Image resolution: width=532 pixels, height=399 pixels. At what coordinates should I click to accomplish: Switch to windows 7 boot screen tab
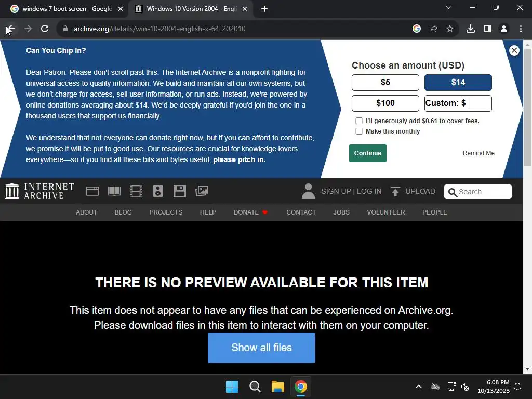point(64,9)
